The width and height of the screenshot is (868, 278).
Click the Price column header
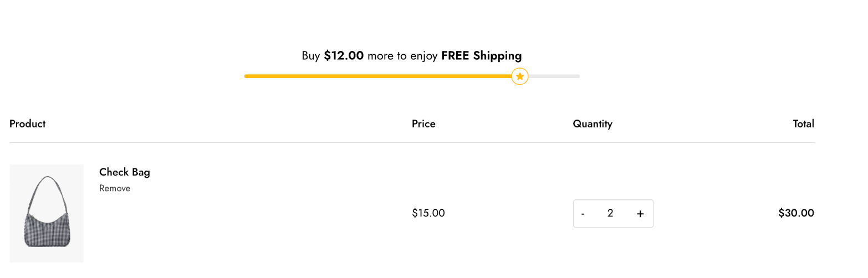tap(423, 124)
